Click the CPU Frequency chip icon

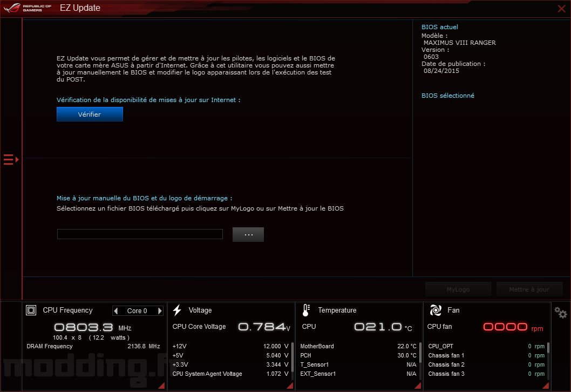[31, 310]
